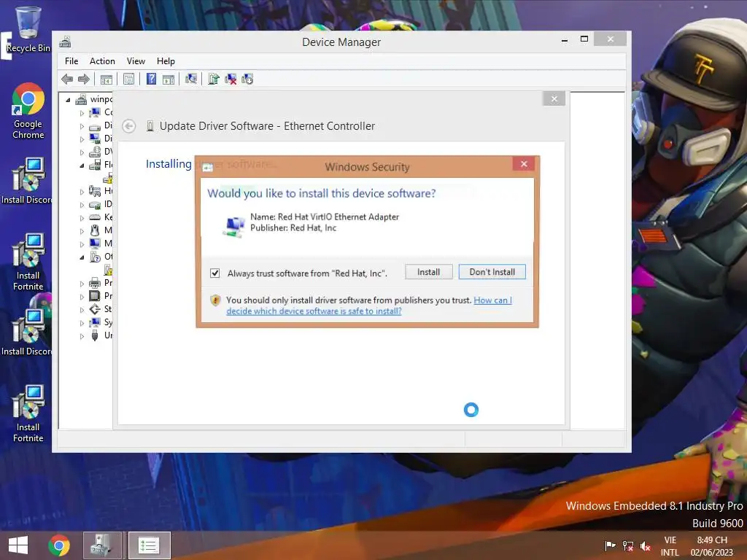Image resolution: width=747 pixels, height=560 pixels.
Task: Expand the System devices category arrow
Action: click(x=82, y=323)
